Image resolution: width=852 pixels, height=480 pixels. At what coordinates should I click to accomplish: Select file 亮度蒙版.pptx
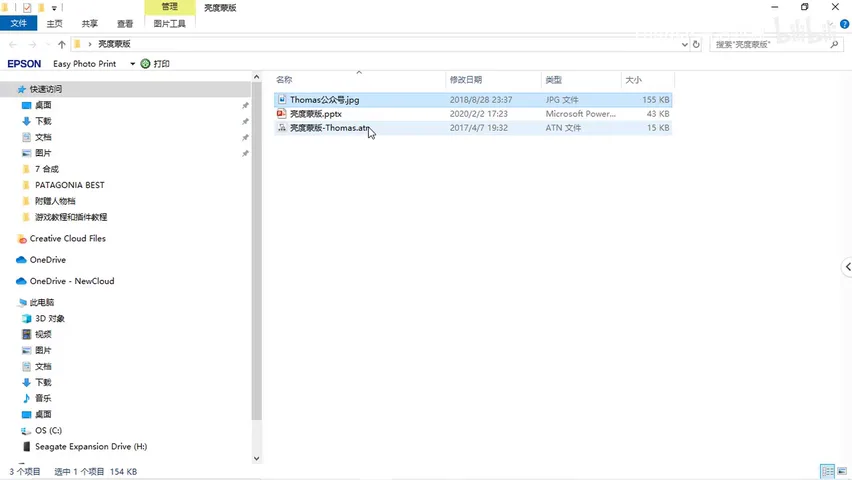tap(316, 114)
